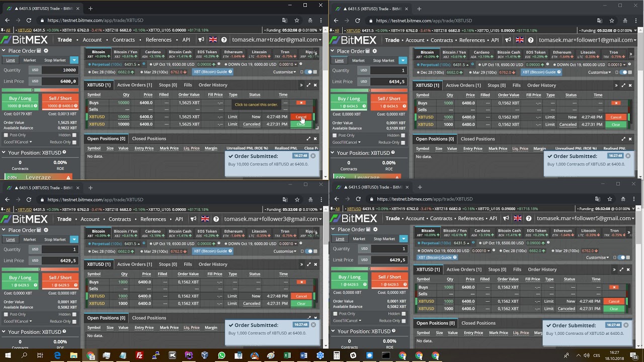This screenshot has width=644, height=362.
Task: Enable Hidden checkbox in follower5 window
Action: coord(404,314)
